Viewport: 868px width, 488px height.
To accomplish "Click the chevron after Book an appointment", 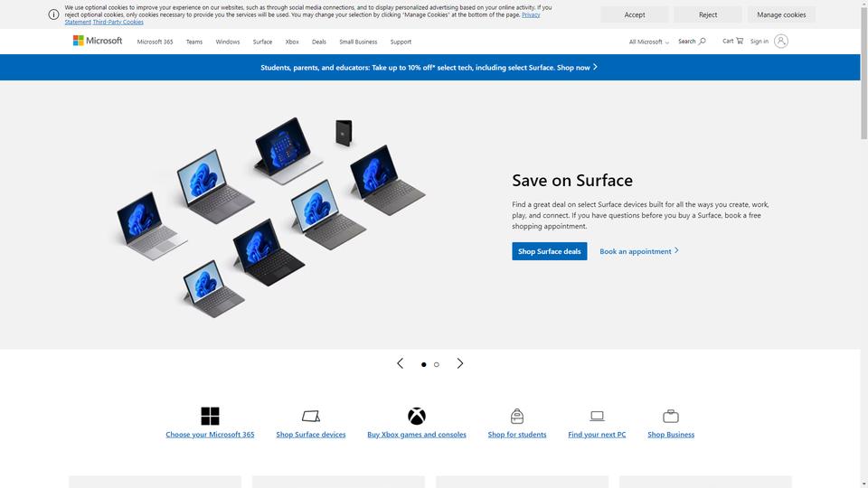I will (x=676, y=250).
